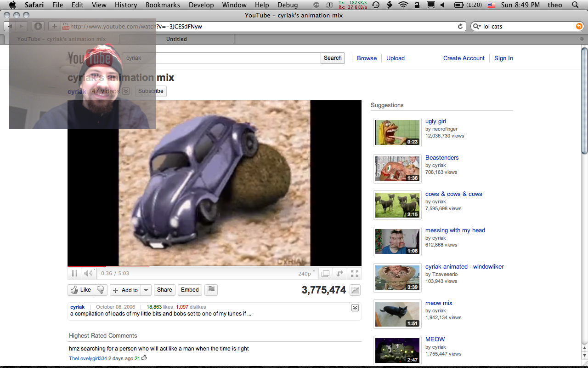Click the Create Account link
This screenshot has width=588, height=368.
coord(464,58)
